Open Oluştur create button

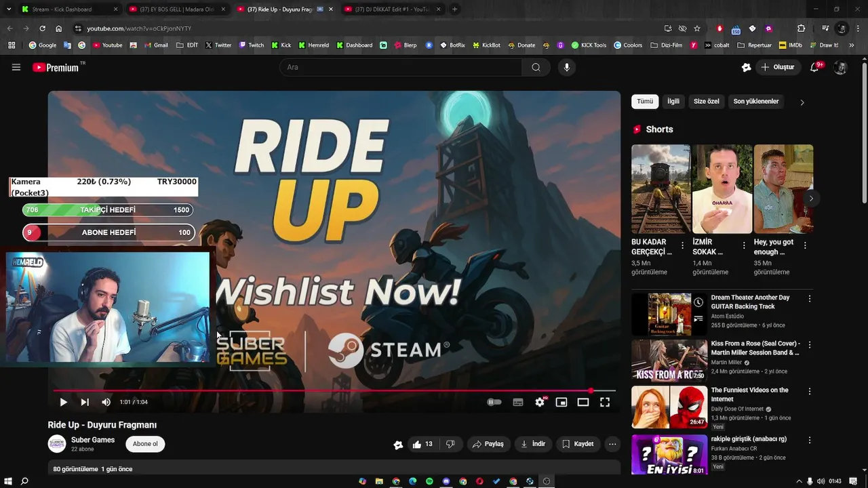[778, 67]
